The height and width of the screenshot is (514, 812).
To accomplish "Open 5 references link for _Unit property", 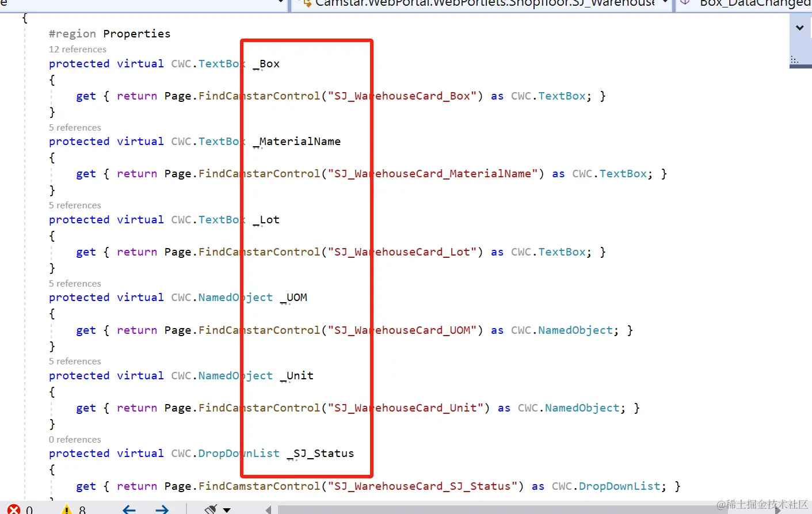I will point(75,361).
